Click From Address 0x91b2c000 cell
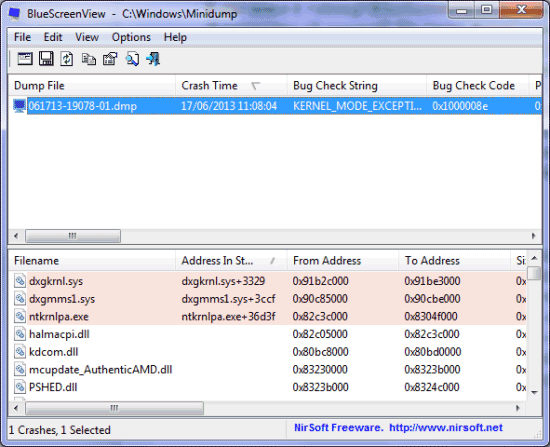 point(321,281)
